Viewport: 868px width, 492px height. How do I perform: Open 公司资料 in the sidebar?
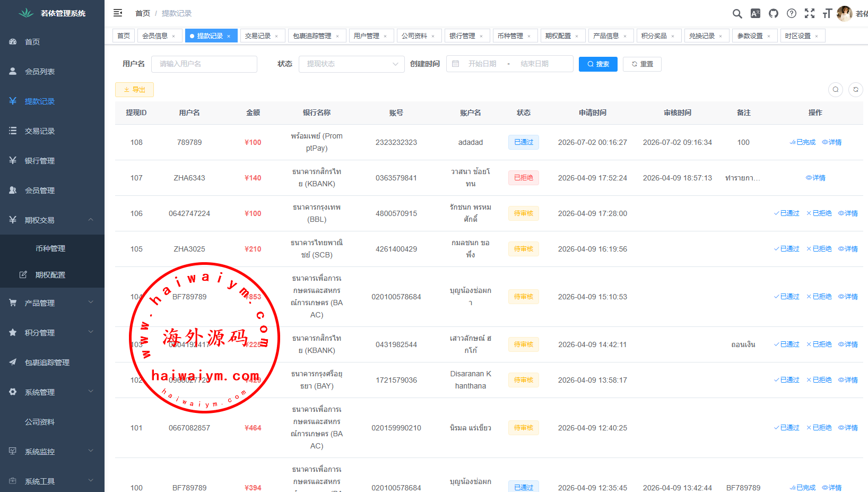click(52, 422)
